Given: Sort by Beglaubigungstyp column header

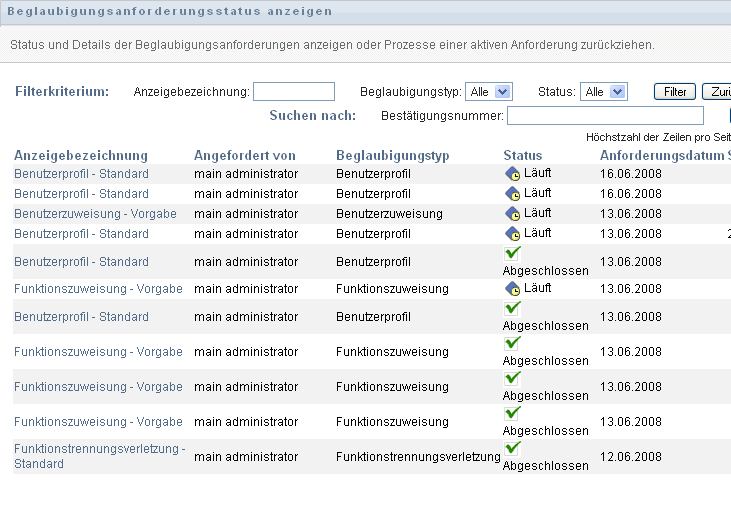Looking at the screenshot, I should [393, 155].
